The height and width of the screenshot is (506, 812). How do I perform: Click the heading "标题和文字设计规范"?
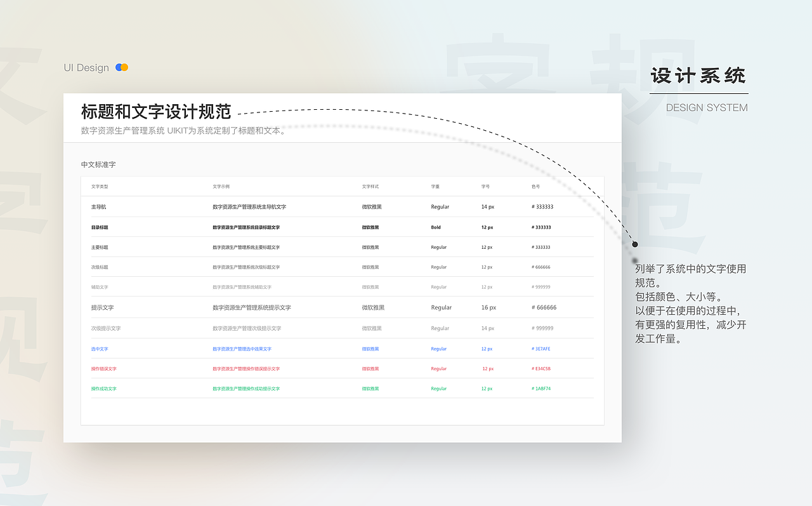click(156, 110)
